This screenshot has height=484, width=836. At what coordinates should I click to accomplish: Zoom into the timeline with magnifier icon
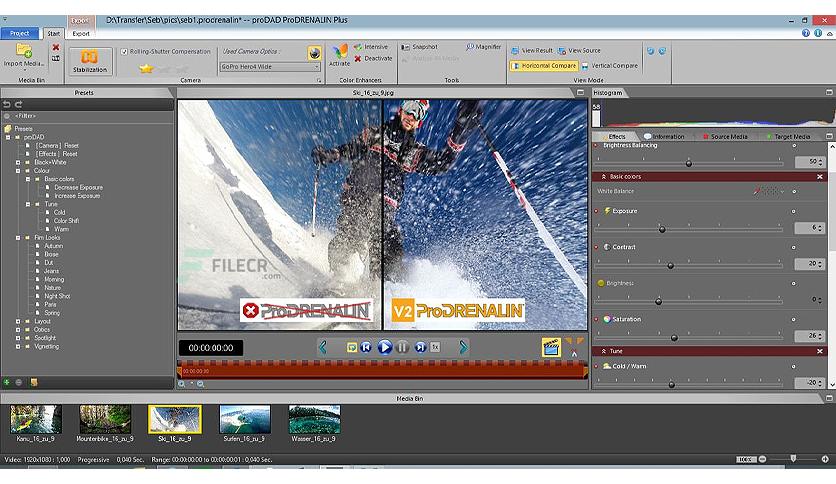pos(182,384)
